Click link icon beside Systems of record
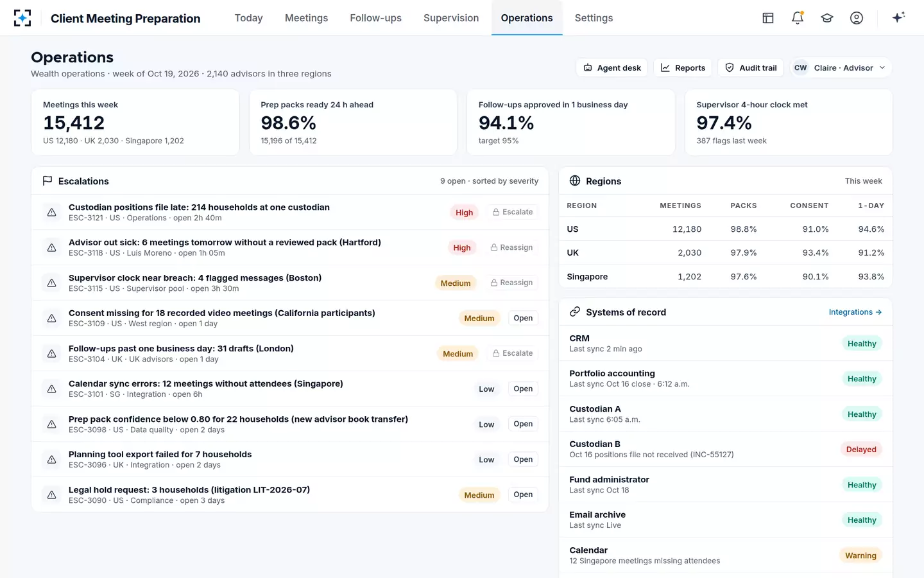 point(575,311)
